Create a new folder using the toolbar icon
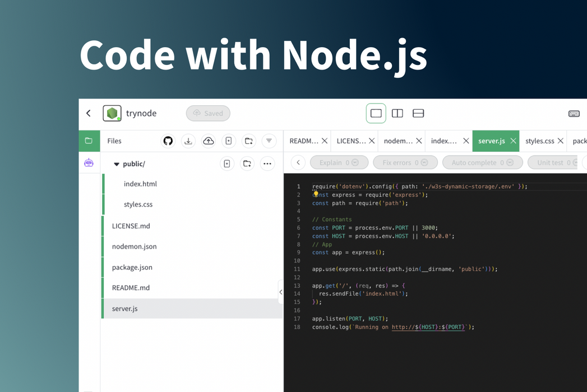Image resolution: width=587 pixels, height=392 pixels. [x=248, y=141]
